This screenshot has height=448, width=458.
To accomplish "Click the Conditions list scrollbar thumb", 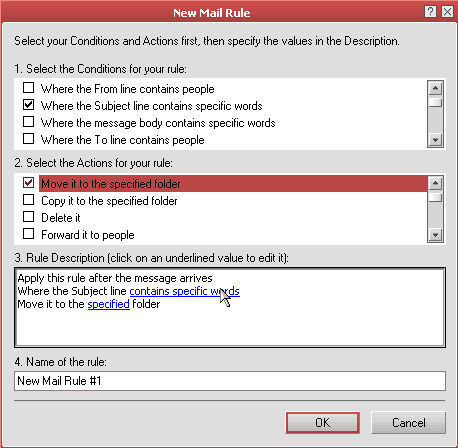I will [x=435, y=102].
